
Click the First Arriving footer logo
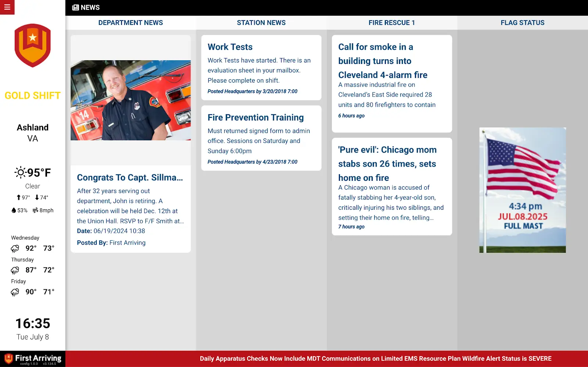[33, 359]
